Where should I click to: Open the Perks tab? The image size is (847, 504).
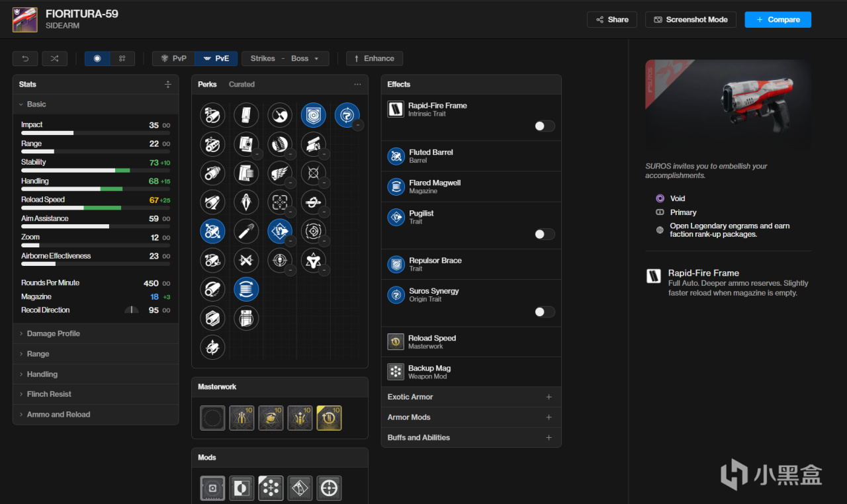pyautogui.click(x=207, y=84)
